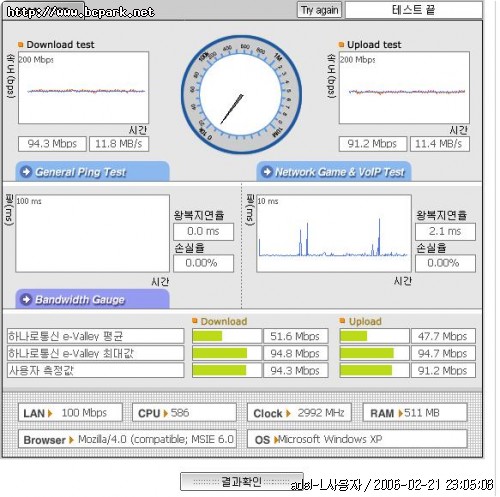Click the 11.8 MB/s download field

click(x=119, y=144)
